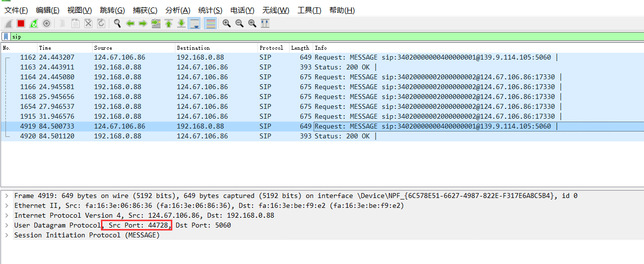Viewport: 644px width, 264px height.
Task: Expand Internet Protocol Version 4 row
Action: point(6,215)
